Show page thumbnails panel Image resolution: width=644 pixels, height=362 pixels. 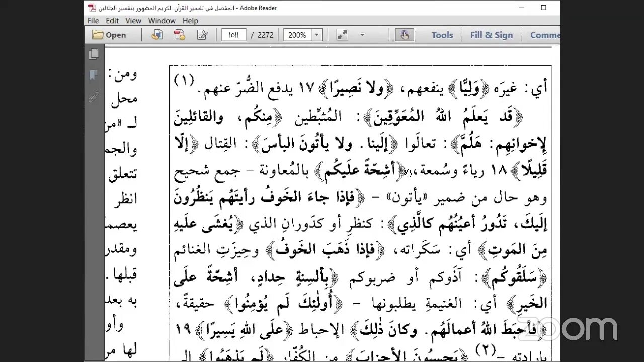click(94, 54)
